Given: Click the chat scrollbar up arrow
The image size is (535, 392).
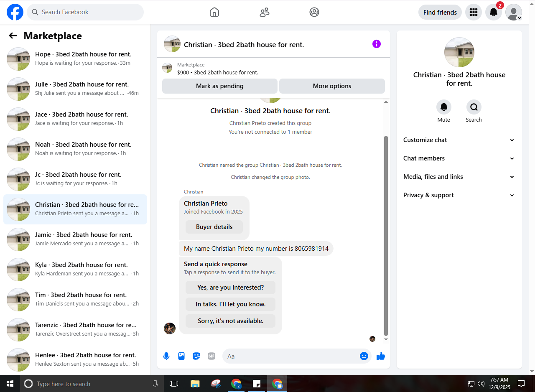Looking at the screenshot, I should pyautogui.click(x=386, y=102).
